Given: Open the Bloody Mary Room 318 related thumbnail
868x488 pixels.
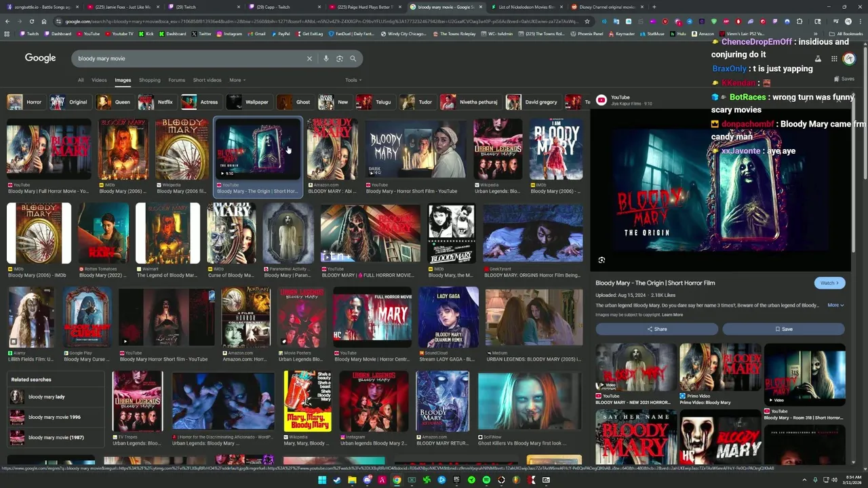Looking at the screenshot, I should coord(805,375).
